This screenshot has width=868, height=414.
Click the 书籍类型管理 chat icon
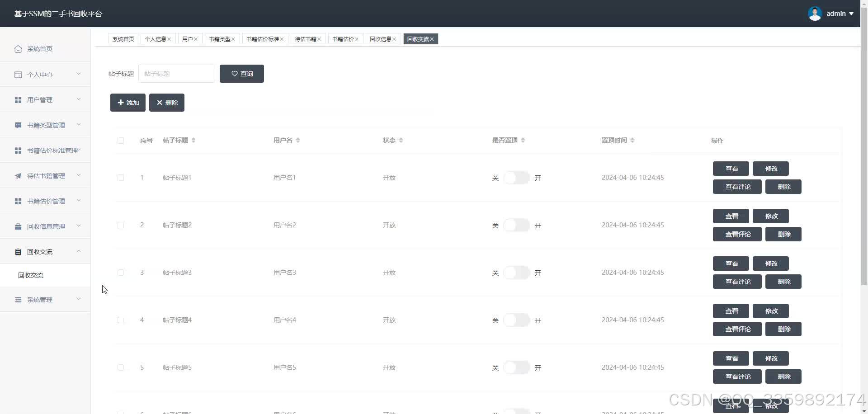(18, 125)
